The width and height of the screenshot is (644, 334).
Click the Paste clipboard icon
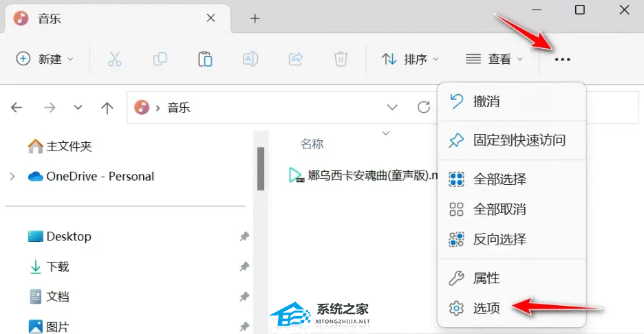[205, 59]
